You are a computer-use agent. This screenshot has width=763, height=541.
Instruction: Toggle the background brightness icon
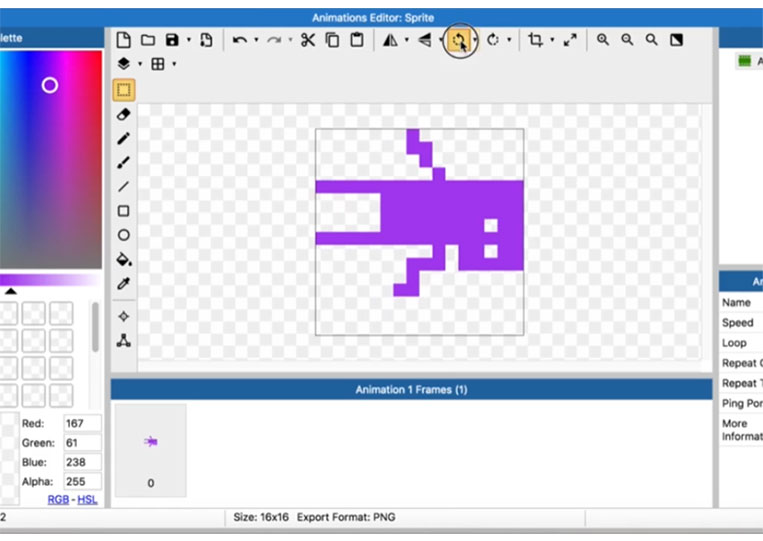(676, 40)
